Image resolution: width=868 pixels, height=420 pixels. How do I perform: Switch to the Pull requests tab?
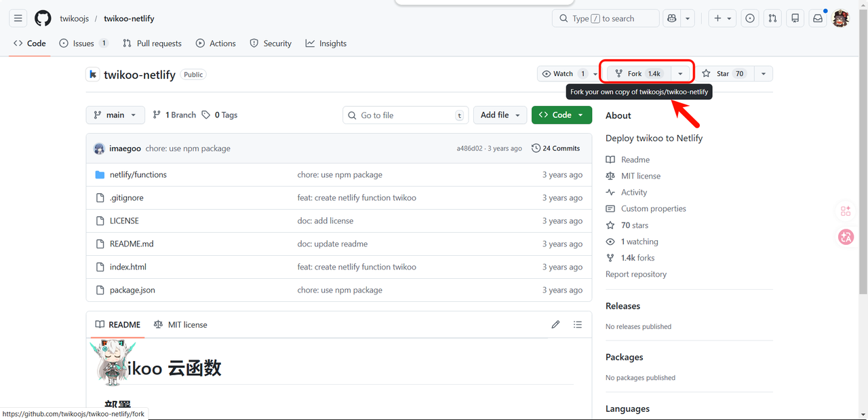(152, 43)
